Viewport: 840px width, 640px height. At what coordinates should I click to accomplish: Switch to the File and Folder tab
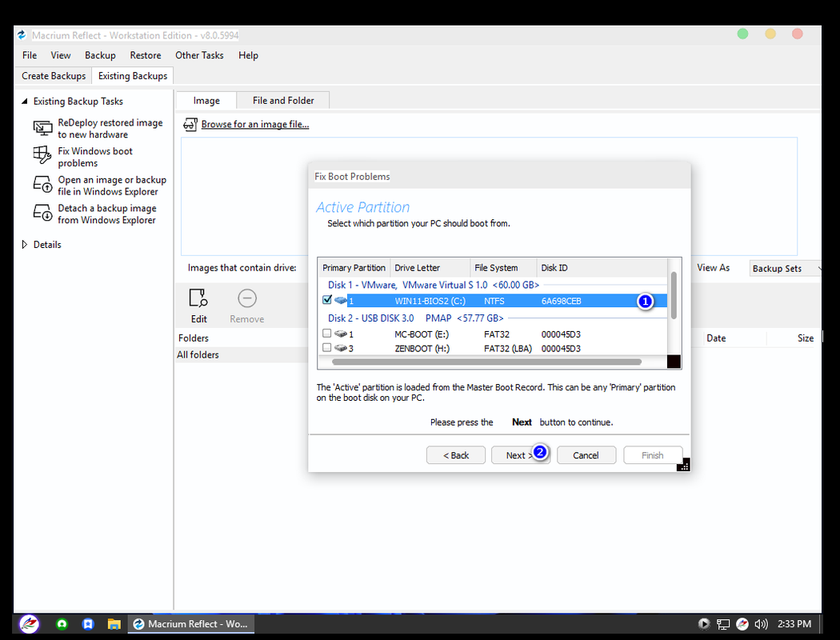(x=283, y=101)
